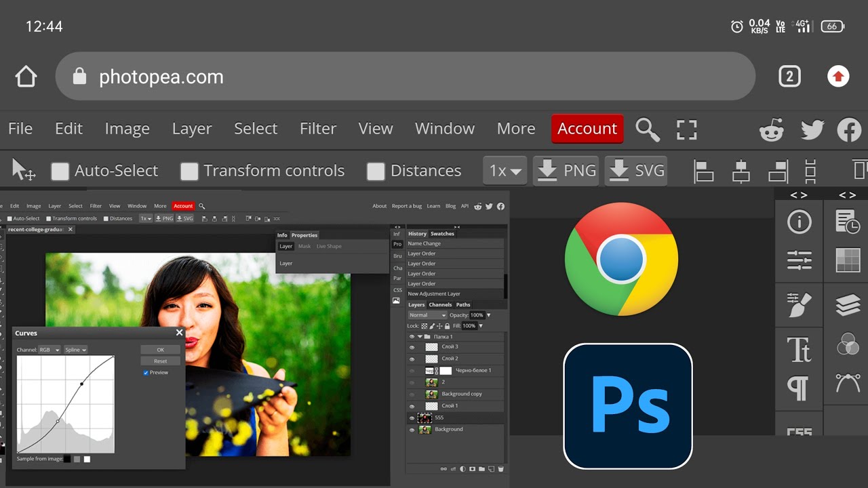Screen dimensions: 868x488
Task: Open the Spline dropdown in Curves
Action: [x=75, y=350]
